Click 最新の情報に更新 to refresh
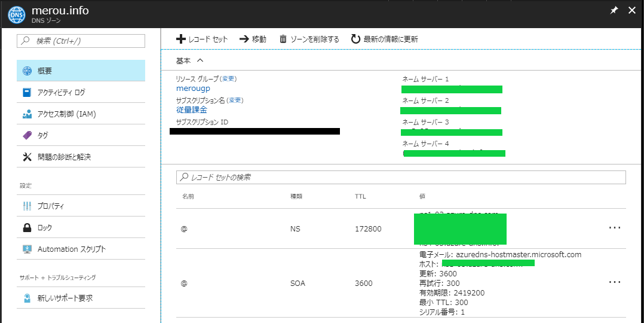 (x=385, y=39)
